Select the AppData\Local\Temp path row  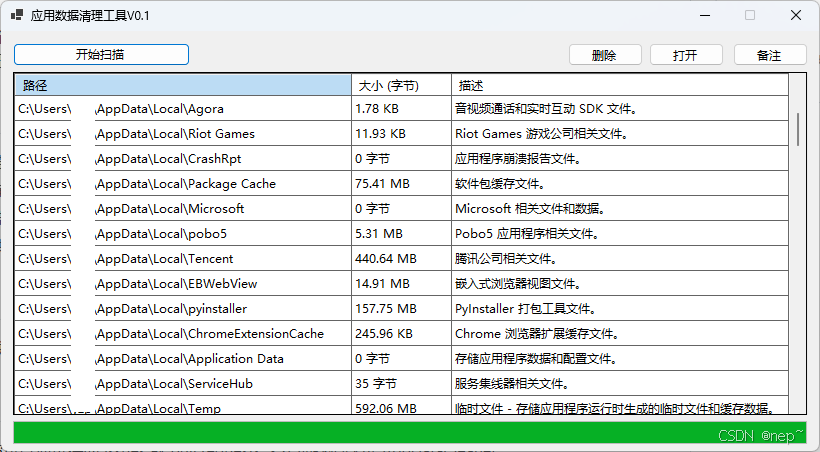click(x=183, y=406)
